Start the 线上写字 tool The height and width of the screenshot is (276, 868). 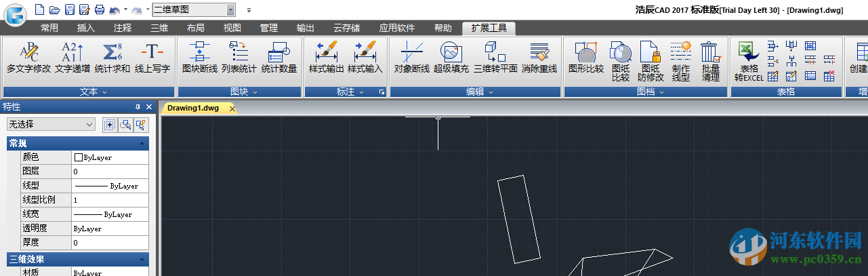point(152,58)
